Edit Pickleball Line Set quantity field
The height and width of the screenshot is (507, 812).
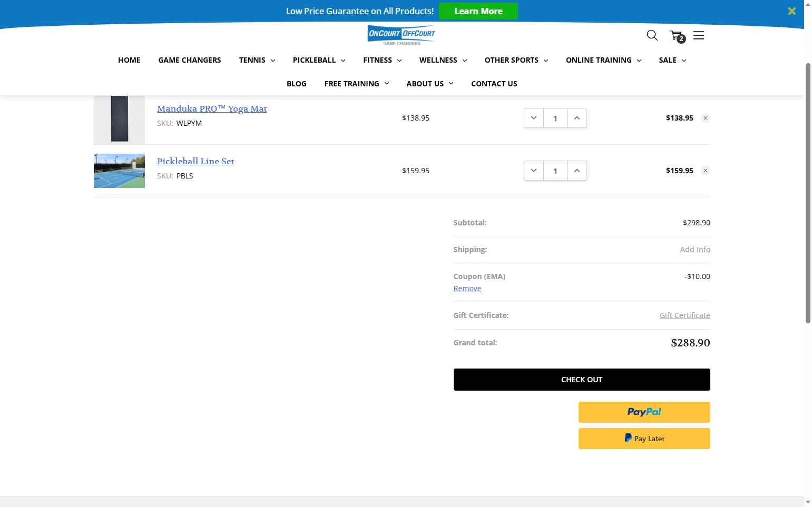coord(555,171)
